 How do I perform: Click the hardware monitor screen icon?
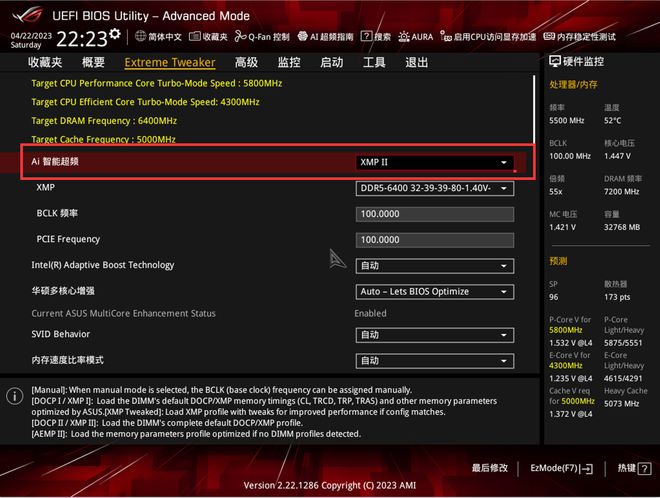[x=555, y=61]
